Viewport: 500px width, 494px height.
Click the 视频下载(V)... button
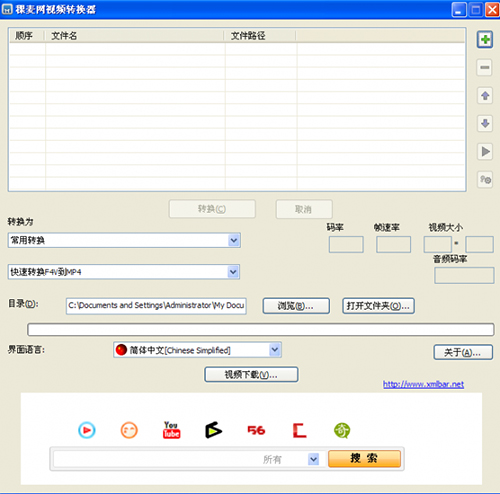pyautogui.click(x=251, y=375)
